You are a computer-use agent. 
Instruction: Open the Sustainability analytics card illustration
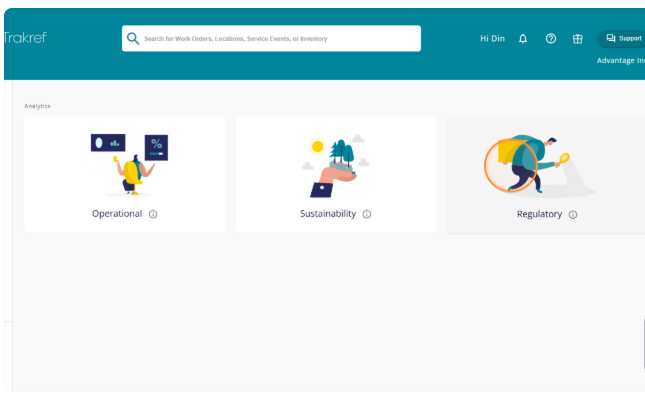tap(336, 165)
